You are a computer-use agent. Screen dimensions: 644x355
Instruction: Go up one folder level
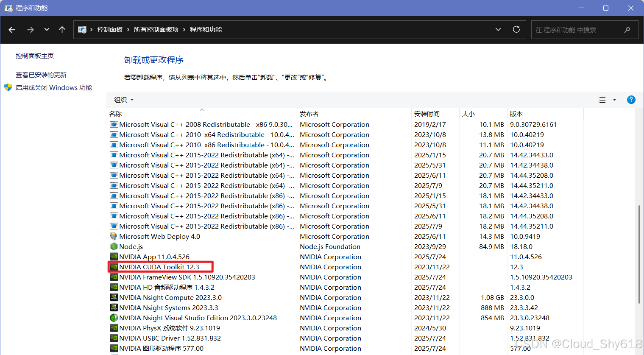(x=62, y=30)
